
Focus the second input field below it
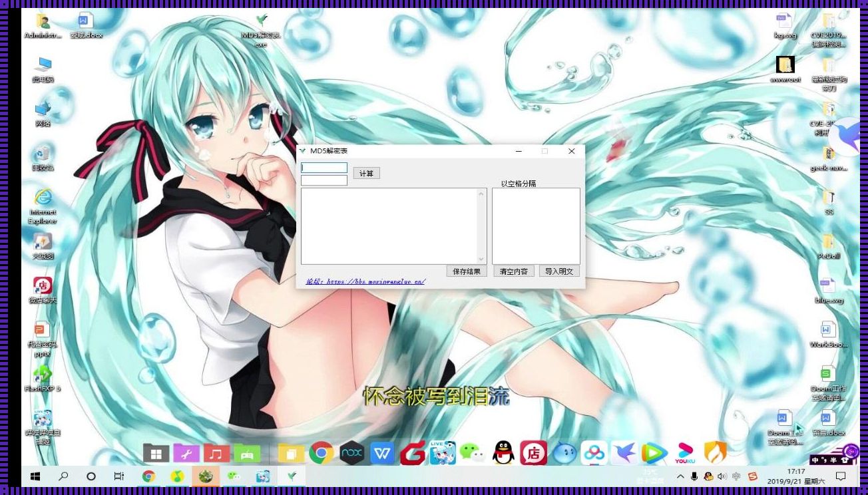(x=324, y=180)
